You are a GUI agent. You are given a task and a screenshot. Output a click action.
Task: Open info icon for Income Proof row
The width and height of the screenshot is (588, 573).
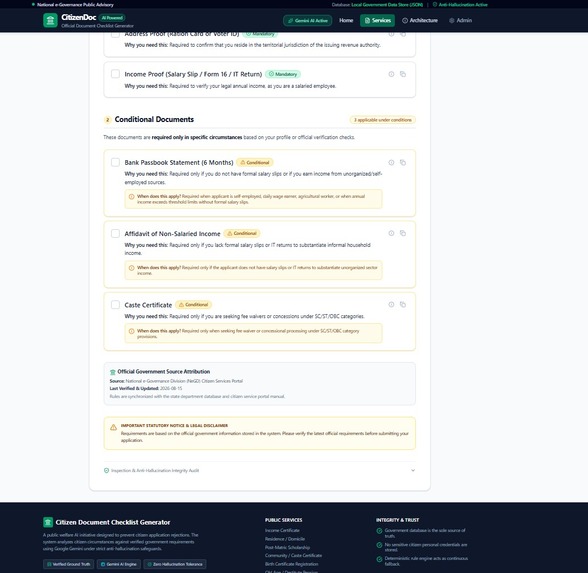click(x=391, y=74)
